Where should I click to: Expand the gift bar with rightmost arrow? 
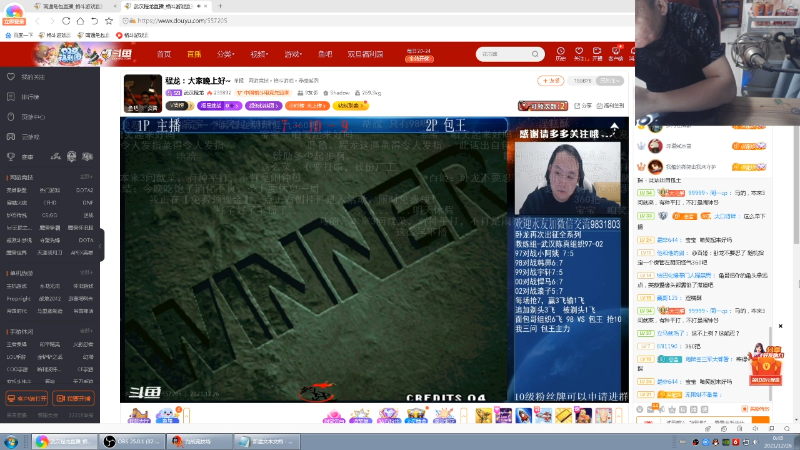(x=619, y=416)
